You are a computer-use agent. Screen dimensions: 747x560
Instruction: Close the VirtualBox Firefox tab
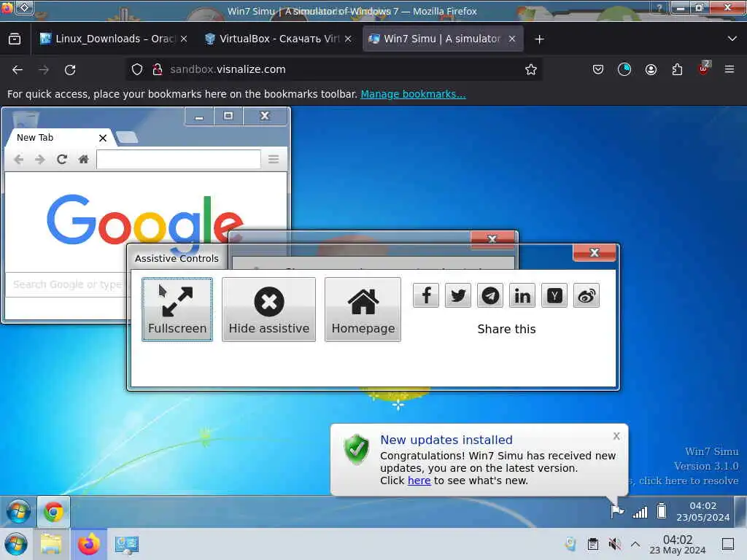[348, 39]
